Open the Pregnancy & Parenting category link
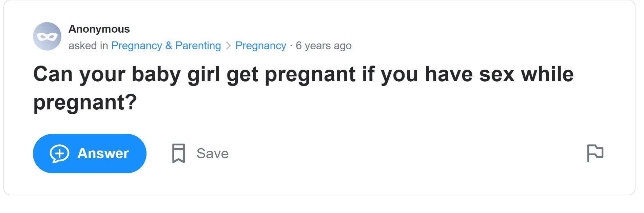644x213 pixels. pyautogui.click(x=166, y=46)
